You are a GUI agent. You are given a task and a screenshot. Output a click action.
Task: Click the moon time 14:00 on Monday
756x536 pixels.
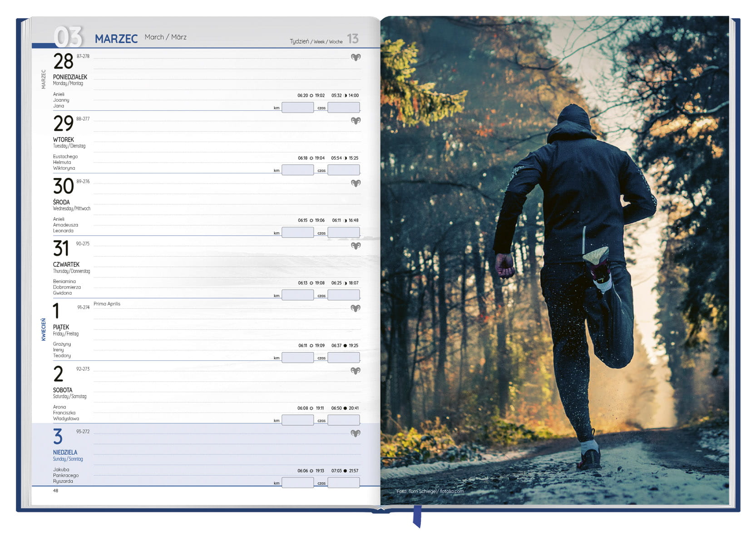tap(353, 95)
